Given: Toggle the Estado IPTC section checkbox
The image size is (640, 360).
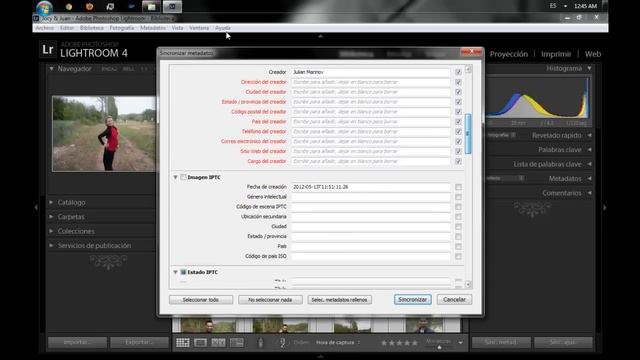Looking at the screenshot, I should point(183,272).
